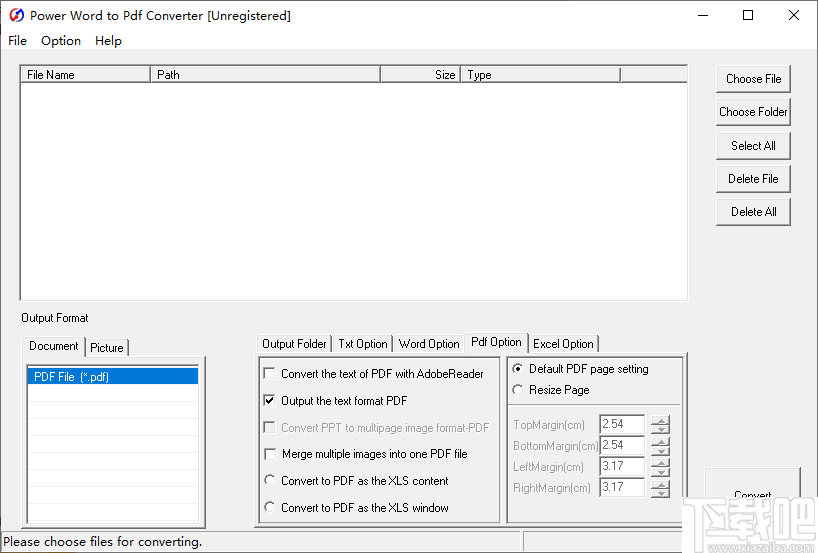Minimize the converter window

(703, 15)
